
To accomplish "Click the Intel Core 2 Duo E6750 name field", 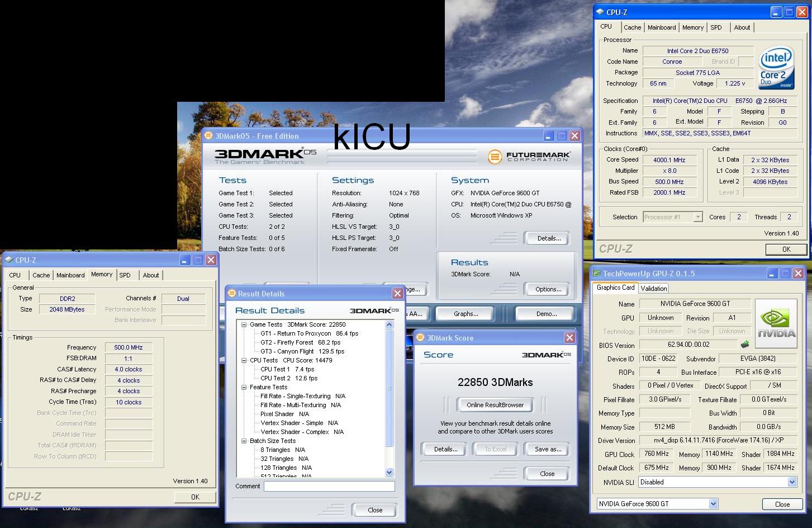I will coord(697,51).
